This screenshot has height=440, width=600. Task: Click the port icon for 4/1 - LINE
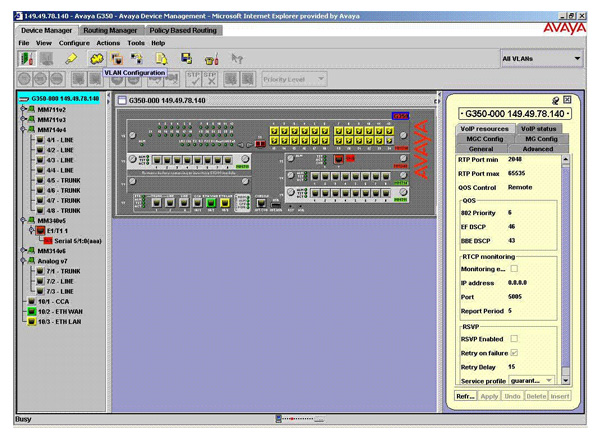(x=40, y=140)
